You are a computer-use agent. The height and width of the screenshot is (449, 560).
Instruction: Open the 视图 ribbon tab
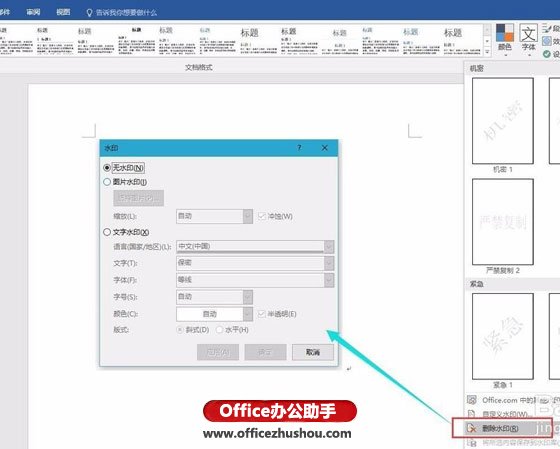(63, 12)
